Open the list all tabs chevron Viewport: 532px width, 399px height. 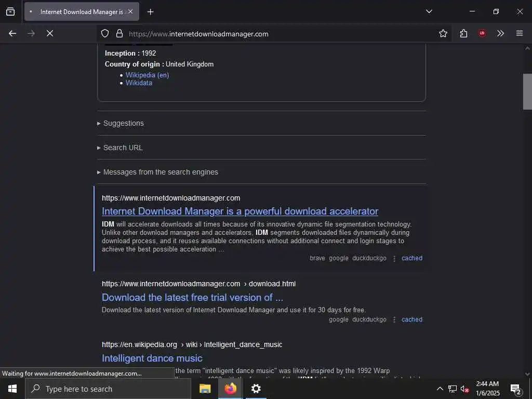tap(429, 11)
